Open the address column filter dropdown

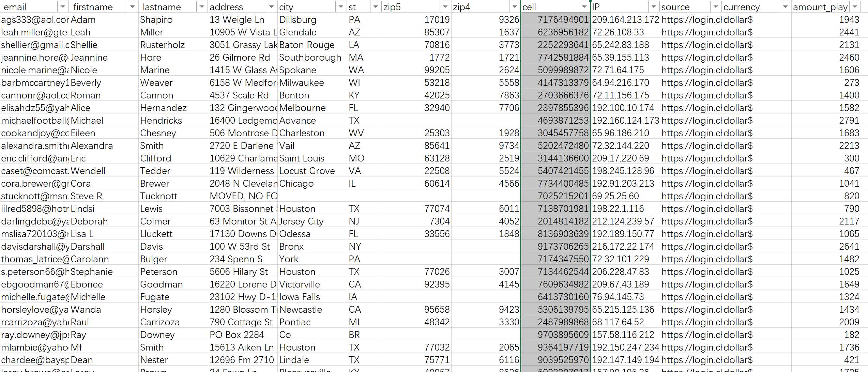[271, 7]
